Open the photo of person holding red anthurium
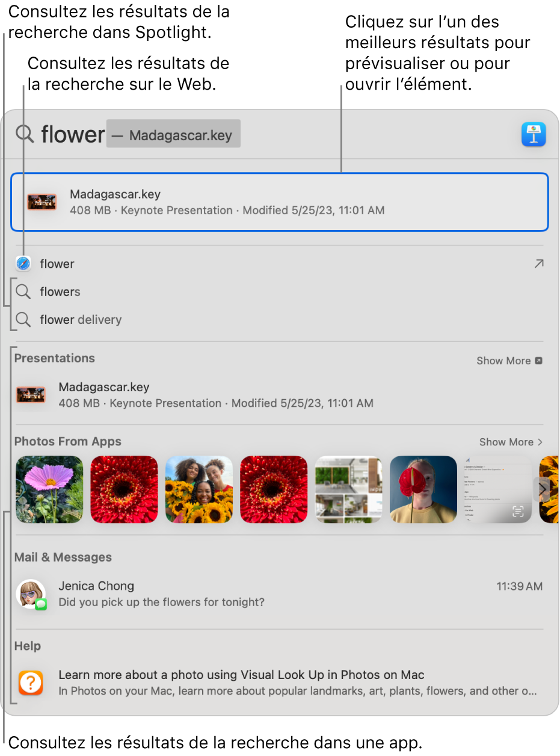 coord(423,489)
